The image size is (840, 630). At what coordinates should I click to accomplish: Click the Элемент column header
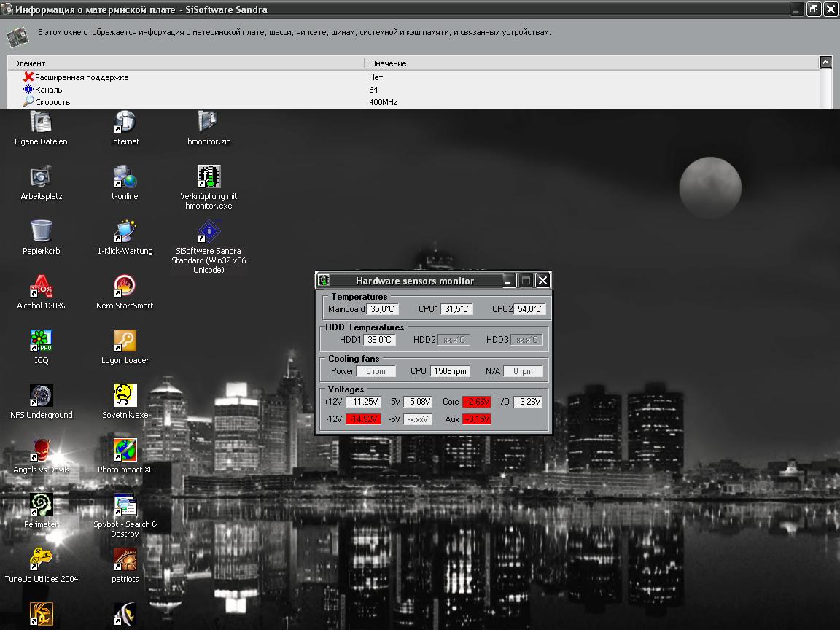[x=185, y=63]
